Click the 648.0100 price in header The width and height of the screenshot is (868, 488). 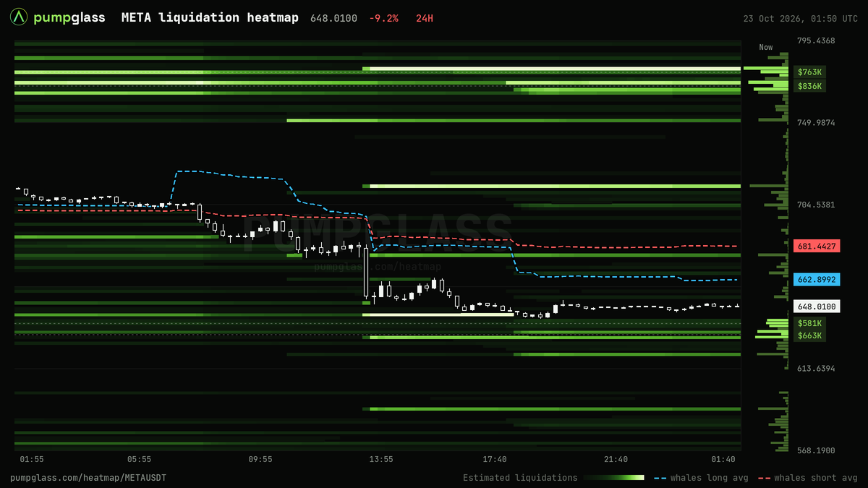pos(333,18)
